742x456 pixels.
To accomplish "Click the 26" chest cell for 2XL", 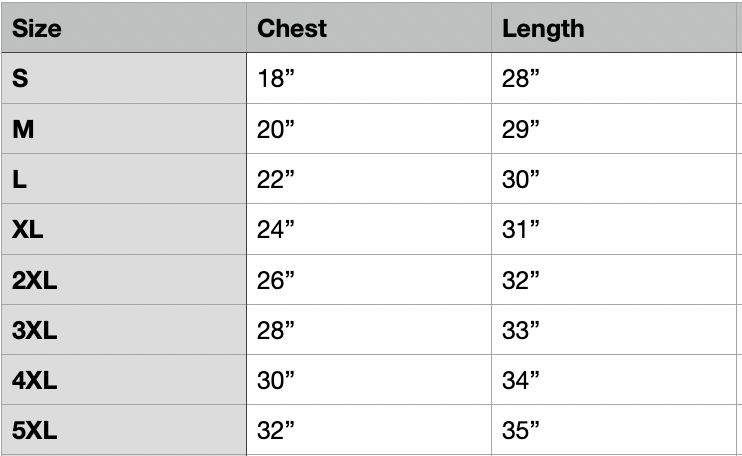I will pyautogui.click(x=276, y=281).
